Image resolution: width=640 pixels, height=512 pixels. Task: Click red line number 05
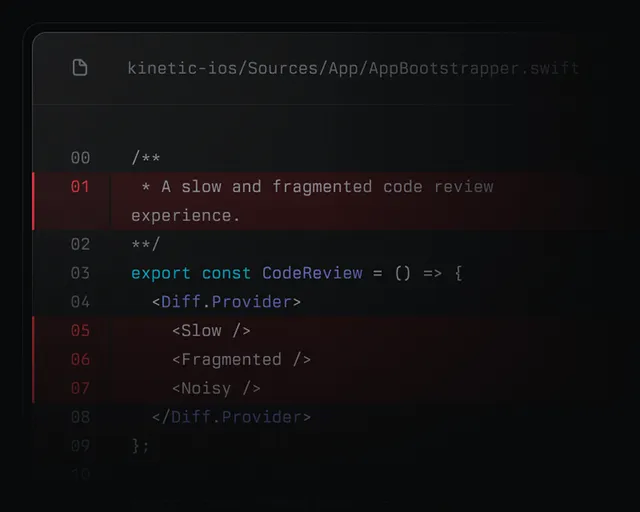coord(80,330)
